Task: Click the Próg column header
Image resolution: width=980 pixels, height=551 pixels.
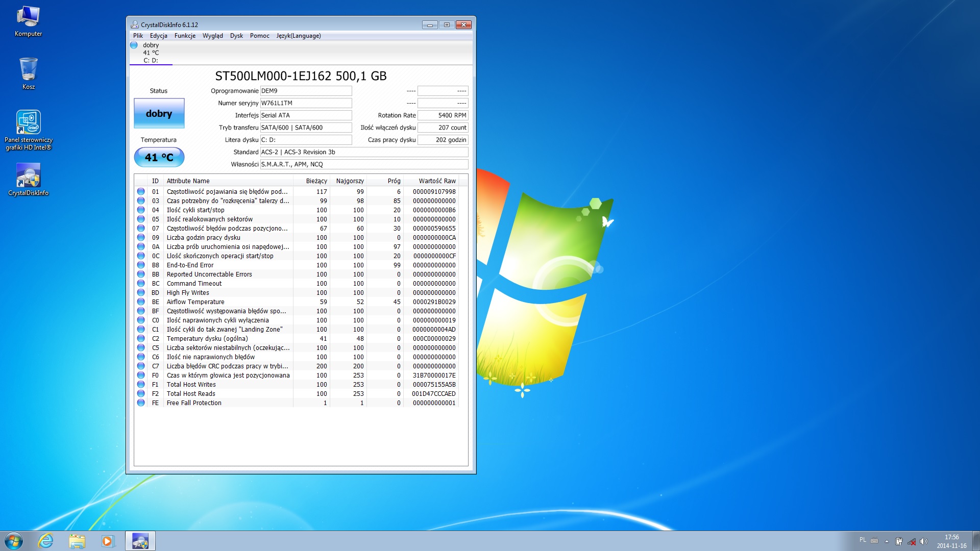Action: click(x=385, y=181)
